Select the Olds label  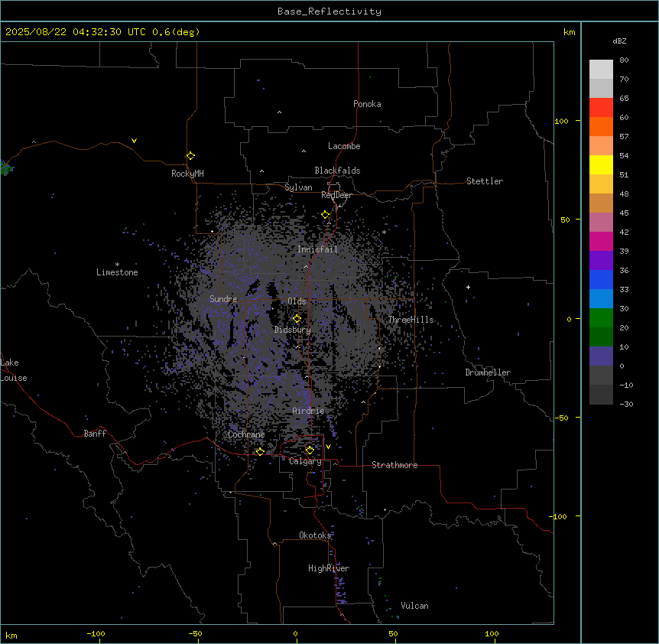pyautogui.click(x=297, y=301)
